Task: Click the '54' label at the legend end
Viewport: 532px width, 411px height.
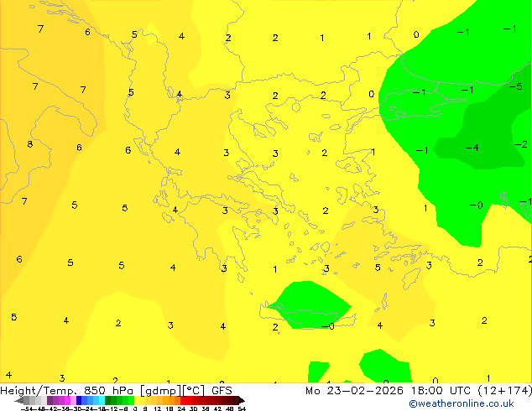Action: click(x=242, y=408)
